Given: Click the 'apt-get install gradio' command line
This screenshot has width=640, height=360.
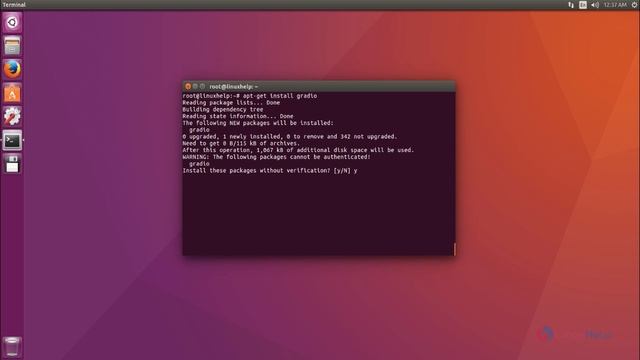Looking at the screenshot, I should [250, 96].
